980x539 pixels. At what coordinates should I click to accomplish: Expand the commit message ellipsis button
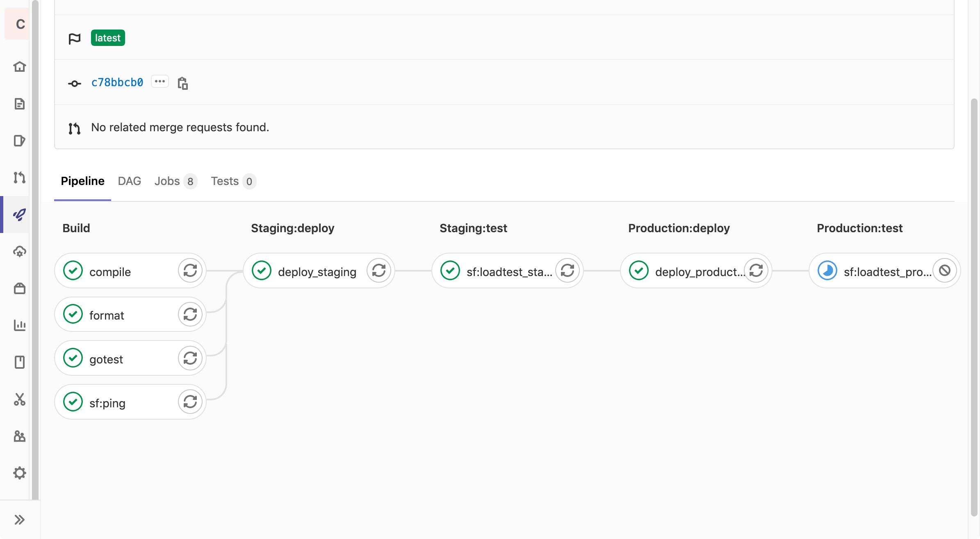[160, 81]
